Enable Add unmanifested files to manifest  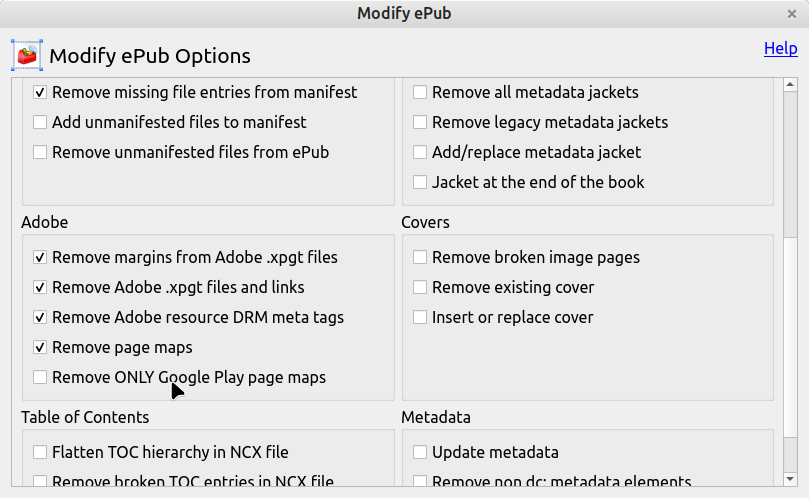click(x=40, y=122)
